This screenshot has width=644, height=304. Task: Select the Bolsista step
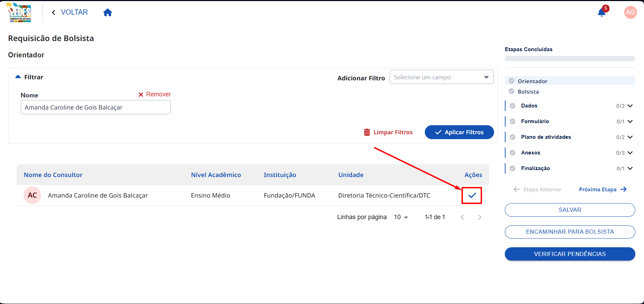[570, 91]
